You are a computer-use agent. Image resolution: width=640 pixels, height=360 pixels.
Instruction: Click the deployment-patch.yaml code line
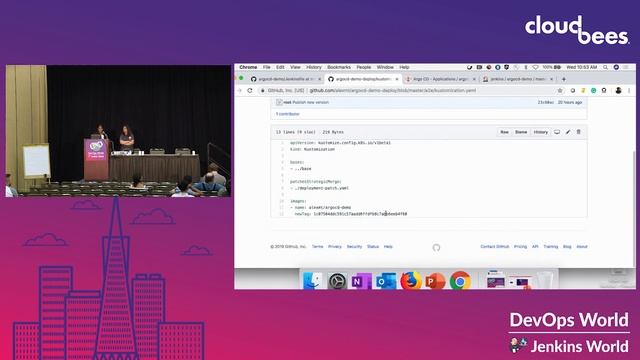pyautogui.click(x=320, y=188)
